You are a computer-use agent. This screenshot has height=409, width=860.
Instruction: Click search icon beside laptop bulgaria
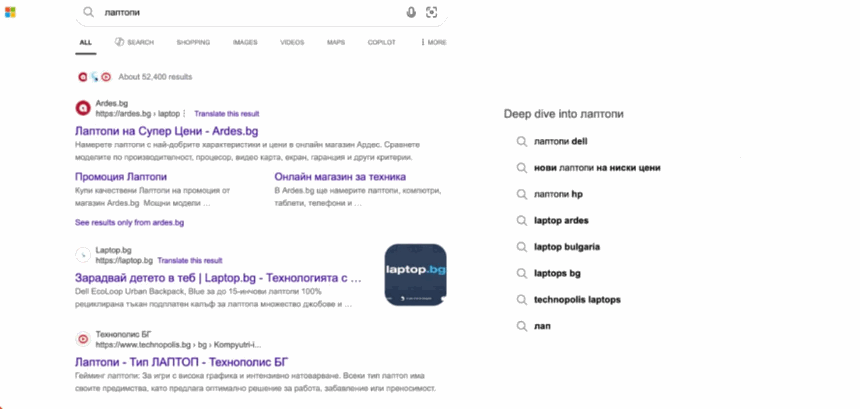pos(522,247)
